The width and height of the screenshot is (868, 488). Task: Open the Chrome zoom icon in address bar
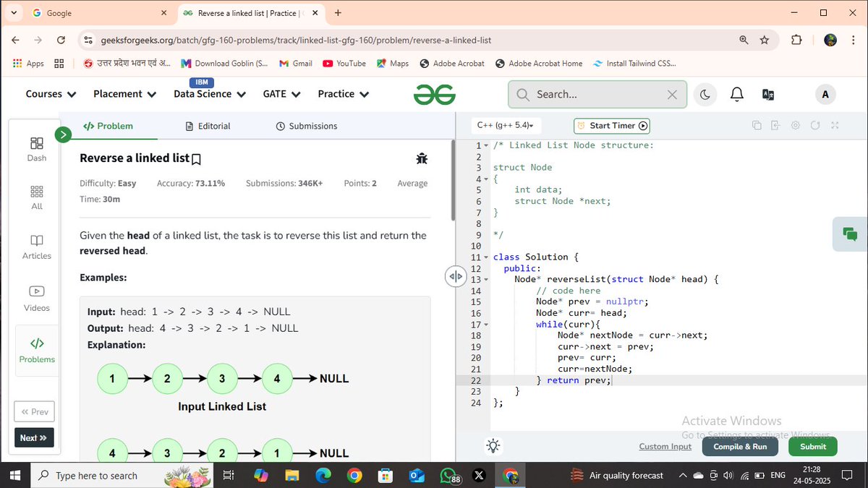(x=744, y=40)
